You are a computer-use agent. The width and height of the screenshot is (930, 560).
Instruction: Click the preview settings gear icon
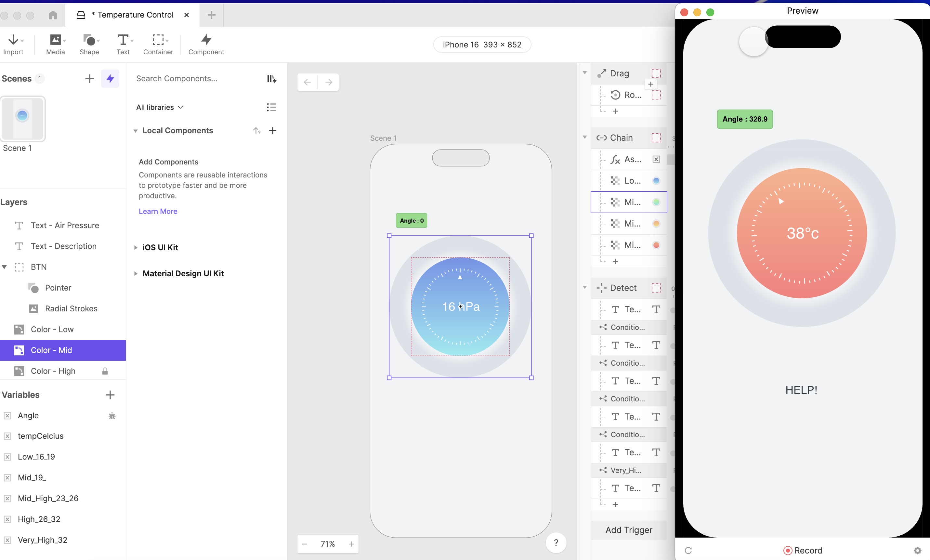[917, 551]
